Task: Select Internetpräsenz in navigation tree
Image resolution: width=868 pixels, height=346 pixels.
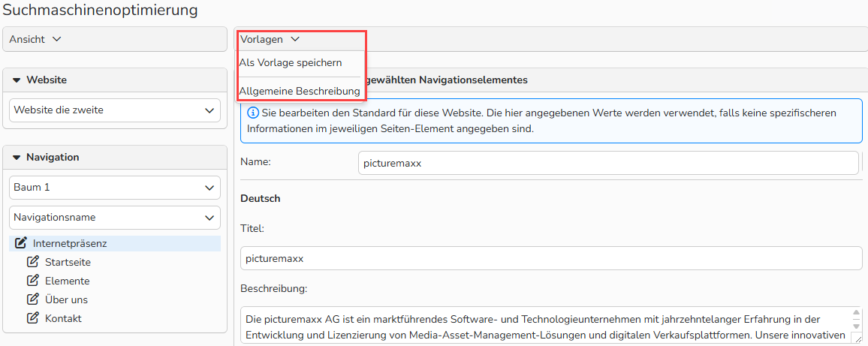Action: click(70, 243)
